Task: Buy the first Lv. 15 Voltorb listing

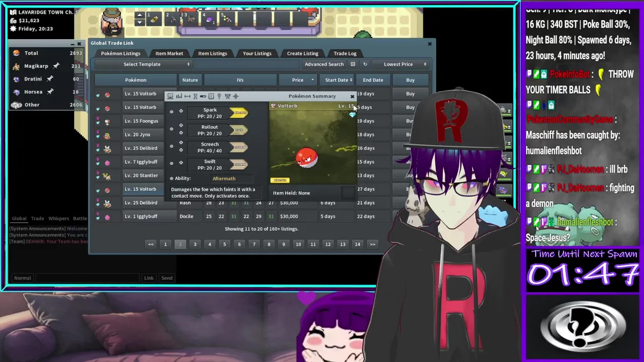Action: 411,94
